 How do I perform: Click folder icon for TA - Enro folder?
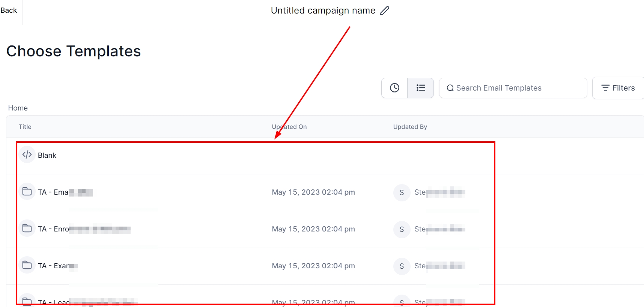(27, 228)
